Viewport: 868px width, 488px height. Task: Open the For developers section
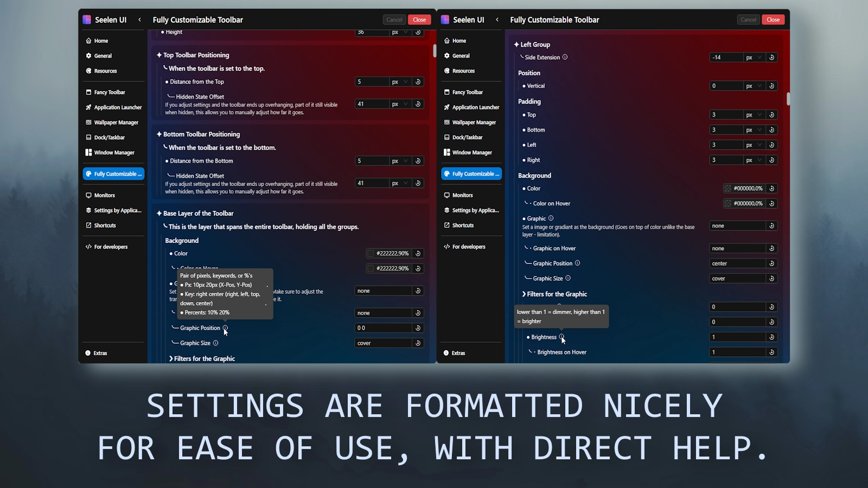click(x=109, y=246)
